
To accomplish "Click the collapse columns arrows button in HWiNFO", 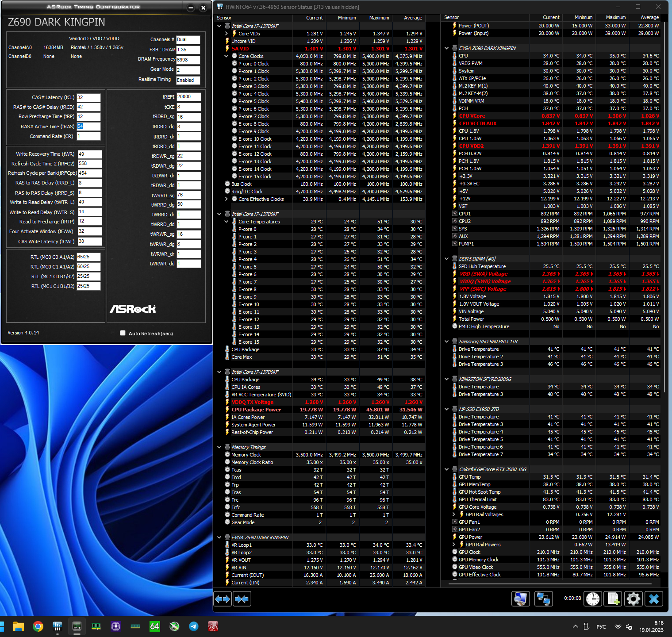I will 242,599.
